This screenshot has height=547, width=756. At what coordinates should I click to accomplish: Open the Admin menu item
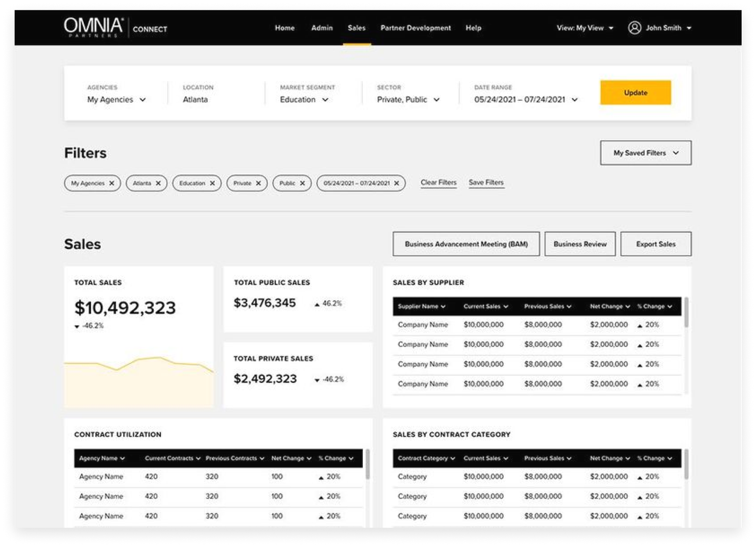[x=322, y=28]
